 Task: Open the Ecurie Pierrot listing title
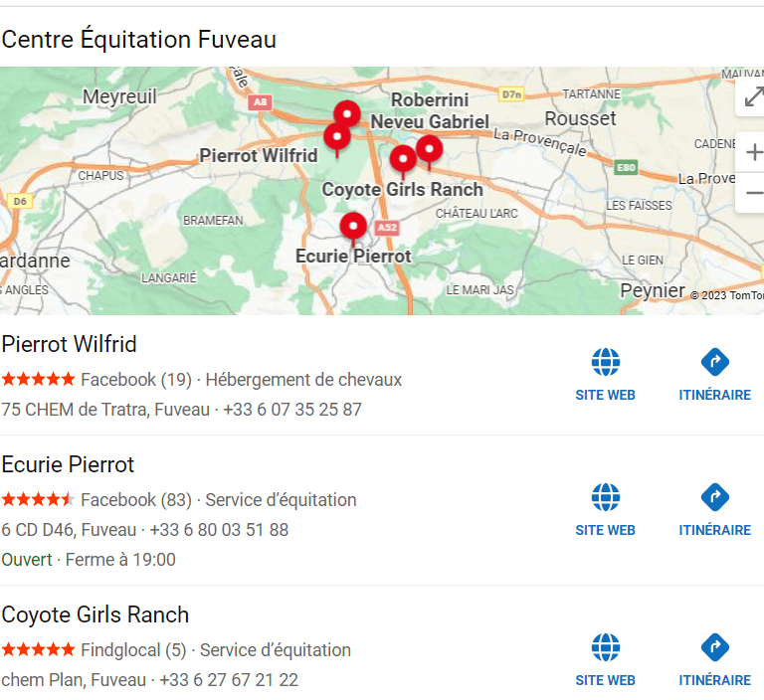click(68, 464)
